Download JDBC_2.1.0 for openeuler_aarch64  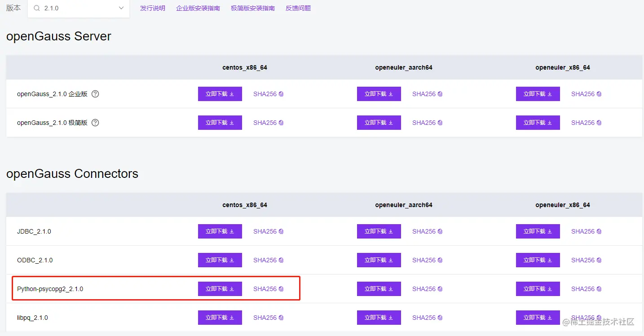(x=379, y=231)
